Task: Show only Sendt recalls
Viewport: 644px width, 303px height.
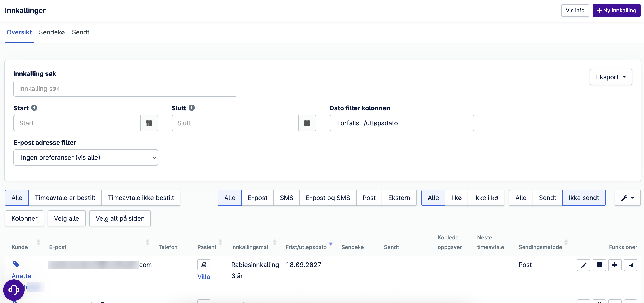Action: click(547, 198)
